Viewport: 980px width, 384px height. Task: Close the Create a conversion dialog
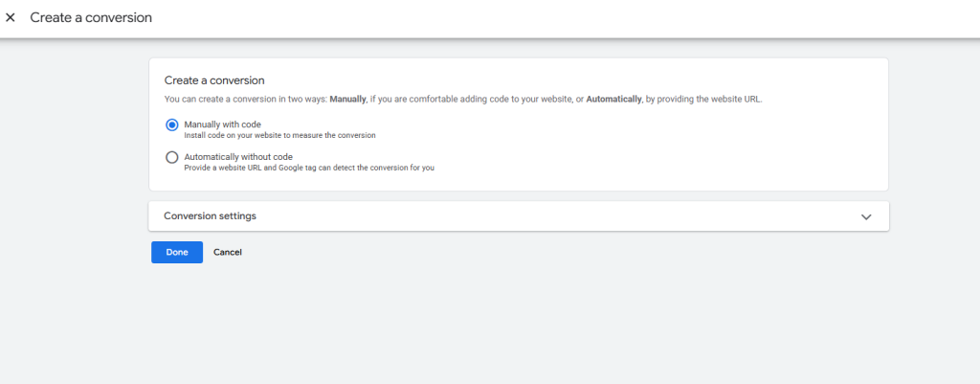tap(11, 17)
